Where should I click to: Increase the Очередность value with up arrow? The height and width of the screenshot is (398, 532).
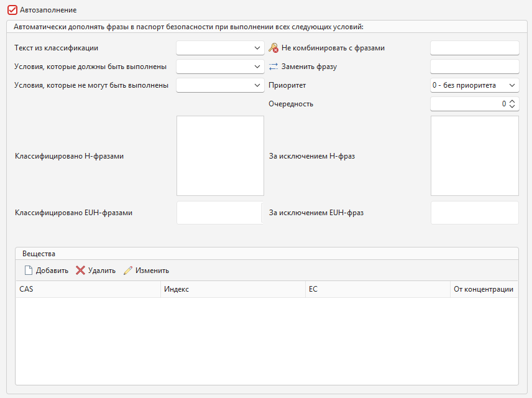[x=512, y=101]
